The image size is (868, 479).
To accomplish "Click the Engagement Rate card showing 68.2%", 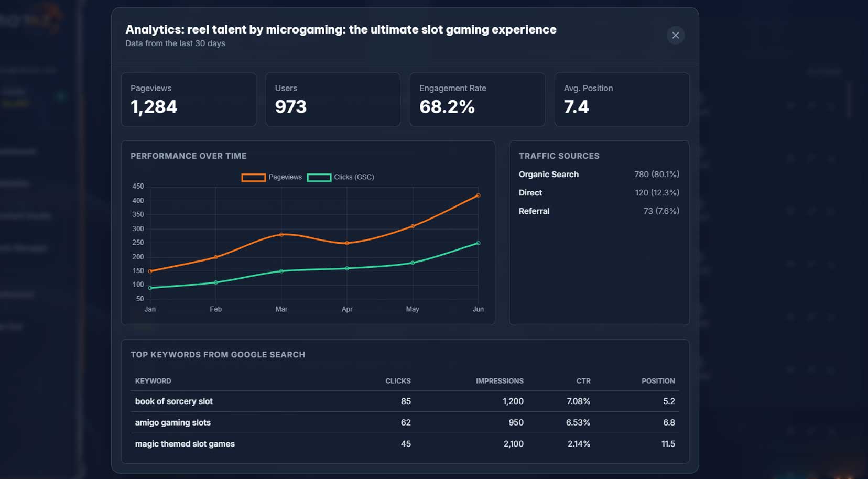I will point(478,100).
